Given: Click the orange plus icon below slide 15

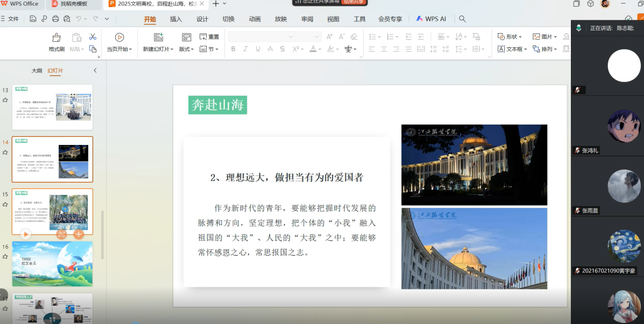Looking at the screenshot, I should 78,234.
